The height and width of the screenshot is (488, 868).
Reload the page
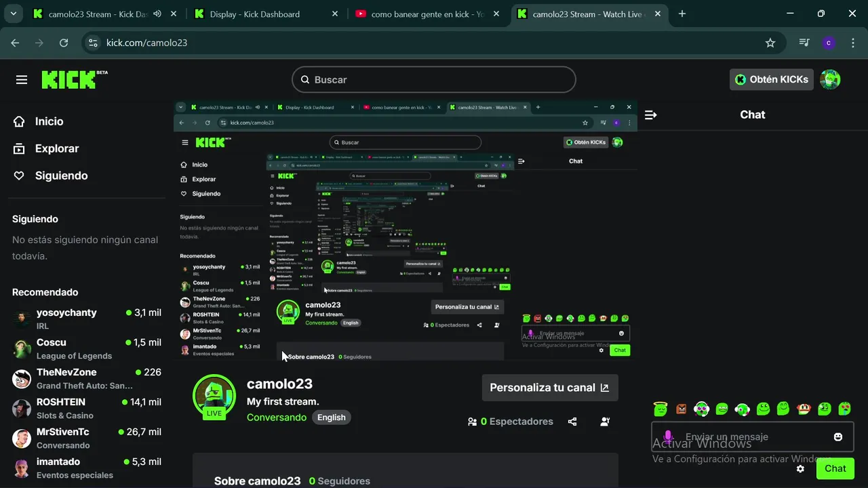pos(64,43)
